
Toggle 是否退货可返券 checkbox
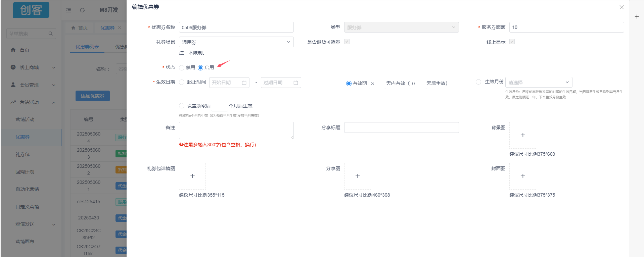tap(347, 42)
